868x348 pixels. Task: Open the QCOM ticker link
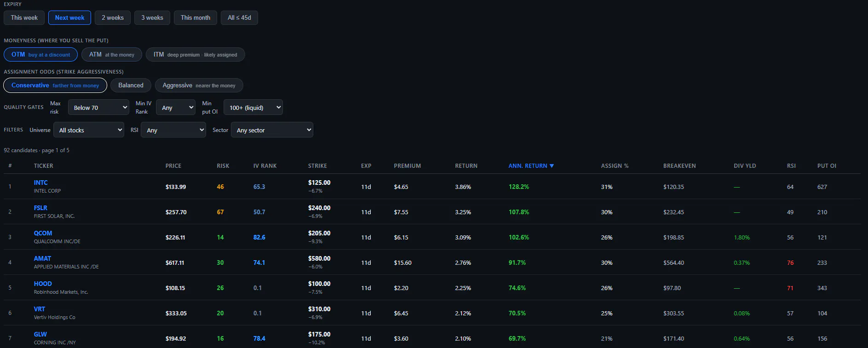43,233
